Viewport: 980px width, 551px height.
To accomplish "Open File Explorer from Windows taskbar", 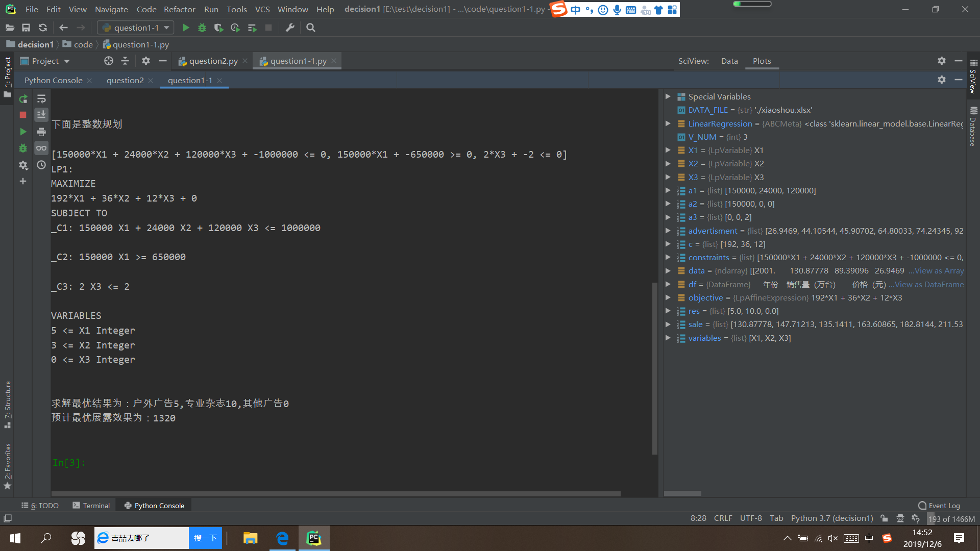I will [x=250, y=538].
